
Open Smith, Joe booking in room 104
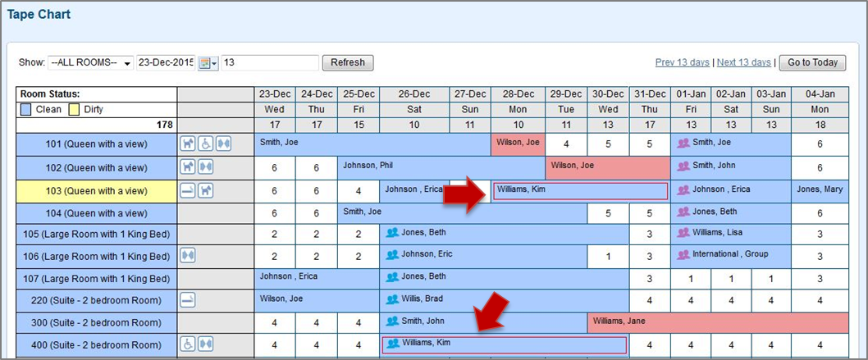(462, 213)
